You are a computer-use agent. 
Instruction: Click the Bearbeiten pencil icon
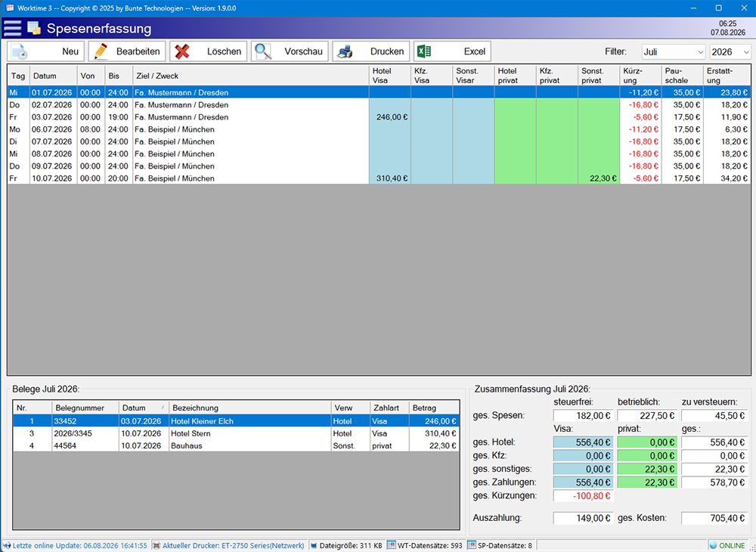click(101, 51)
